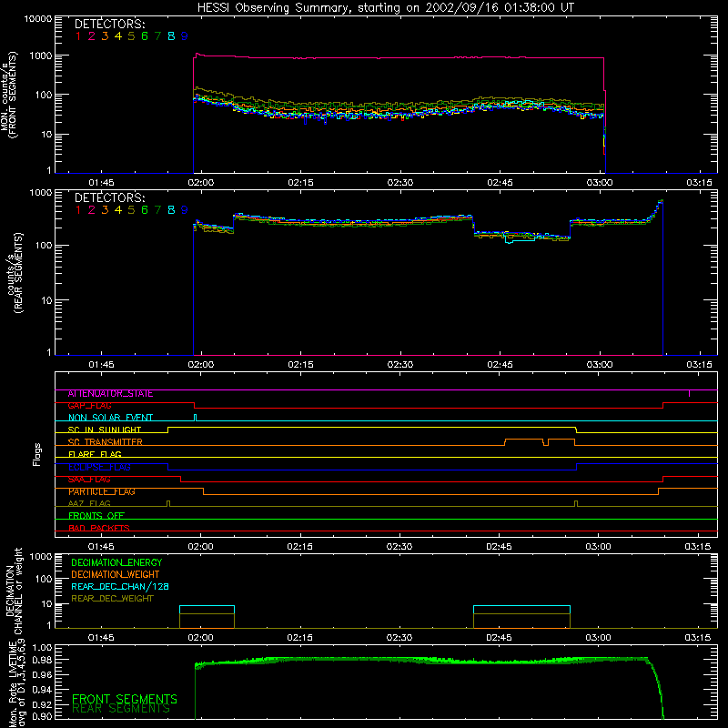The width and height of the screenshot is (728, 728).
Task: Pick dark green detector 7 in rear segments legend
Action: coord(157,210)
